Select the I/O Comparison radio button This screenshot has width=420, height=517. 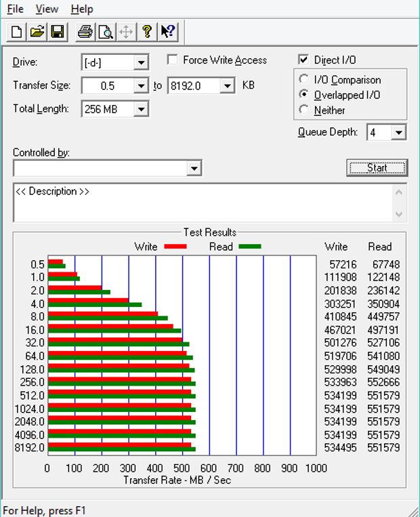click(x=304, y=80)
